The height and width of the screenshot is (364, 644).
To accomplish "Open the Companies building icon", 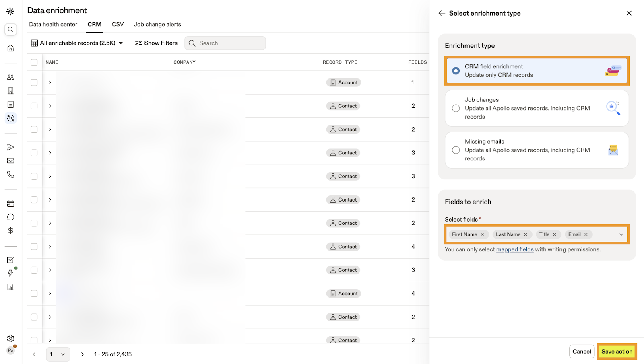I will point(11,91).
